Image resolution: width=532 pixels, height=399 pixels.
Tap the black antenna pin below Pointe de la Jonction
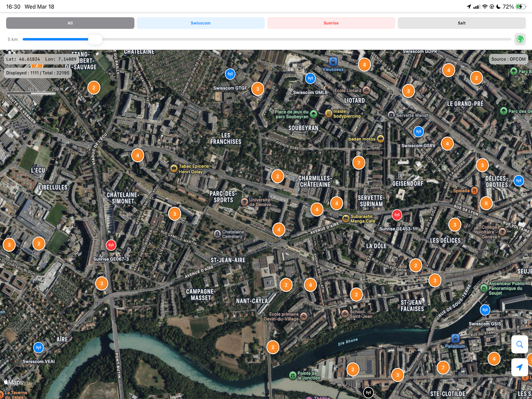pyautogui.click(x=368, y=393)
